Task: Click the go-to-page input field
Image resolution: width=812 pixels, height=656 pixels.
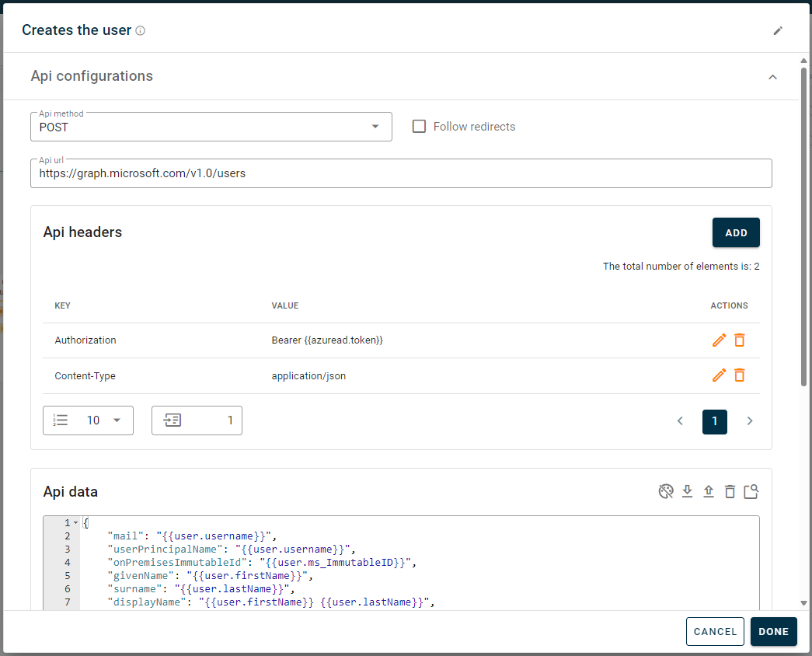Action: click(197, 420)
